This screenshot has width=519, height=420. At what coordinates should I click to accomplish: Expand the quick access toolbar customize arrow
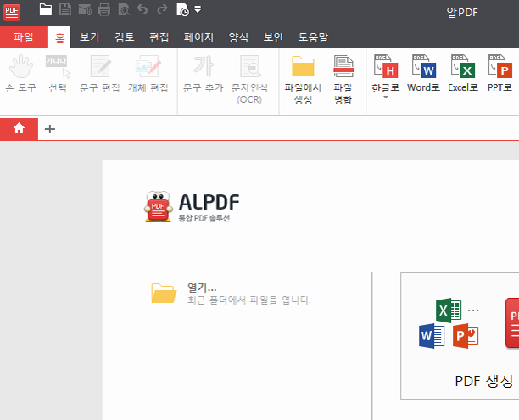198,9
